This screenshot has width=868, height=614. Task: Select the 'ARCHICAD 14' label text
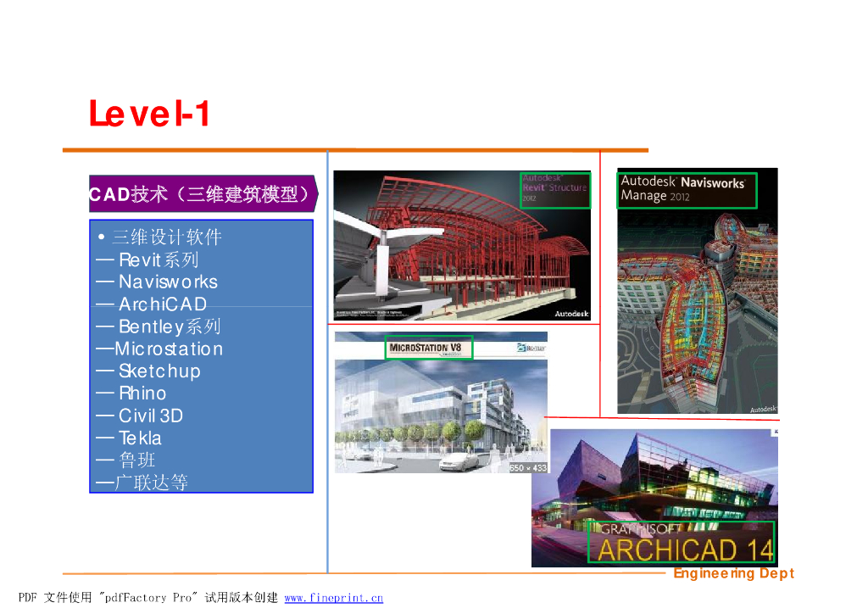click(685, 550)
